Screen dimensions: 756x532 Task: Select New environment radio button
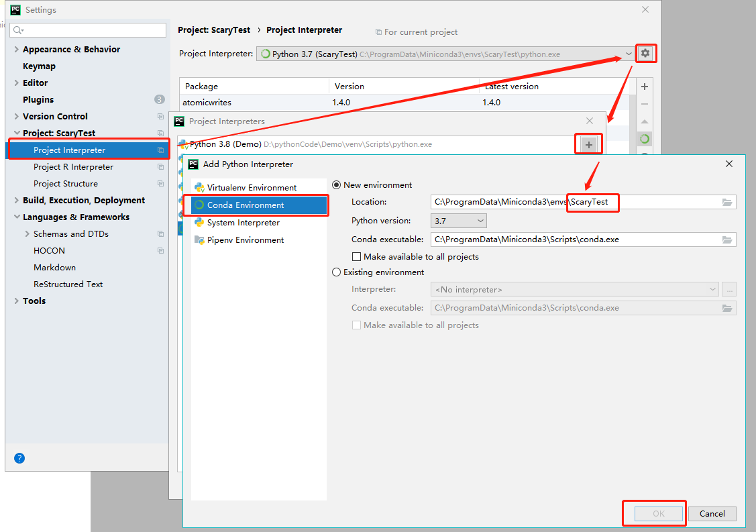(x=337, y=185)
